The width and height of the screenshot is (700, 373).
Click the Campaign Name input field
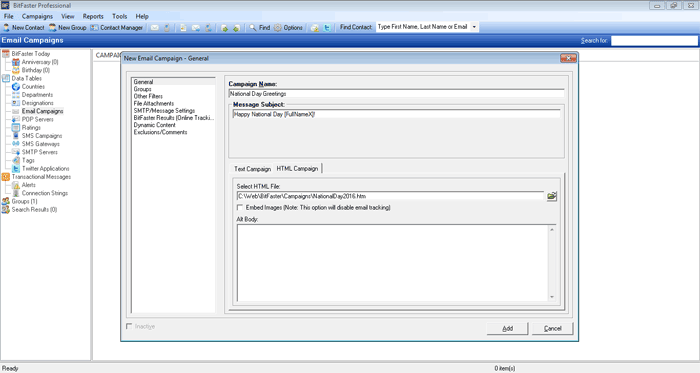pos(396,94)
